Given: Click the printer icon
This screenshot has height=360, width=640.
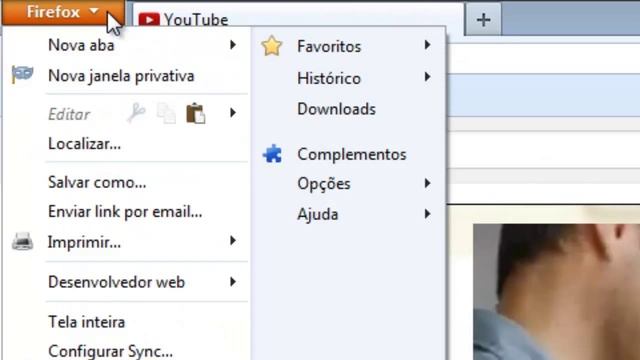Looking at the screenshot, I should [x=22, y=241].
